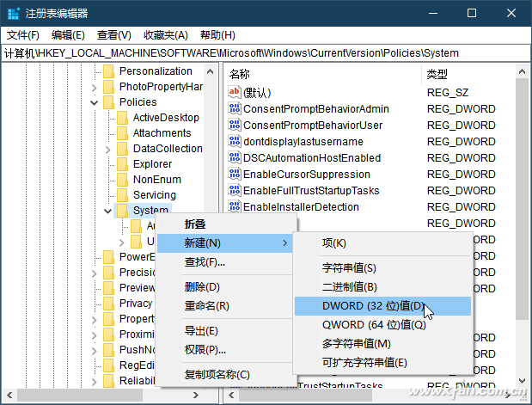Open the 新建(N) submenu
532x405 pixels.
pos(225,243)
